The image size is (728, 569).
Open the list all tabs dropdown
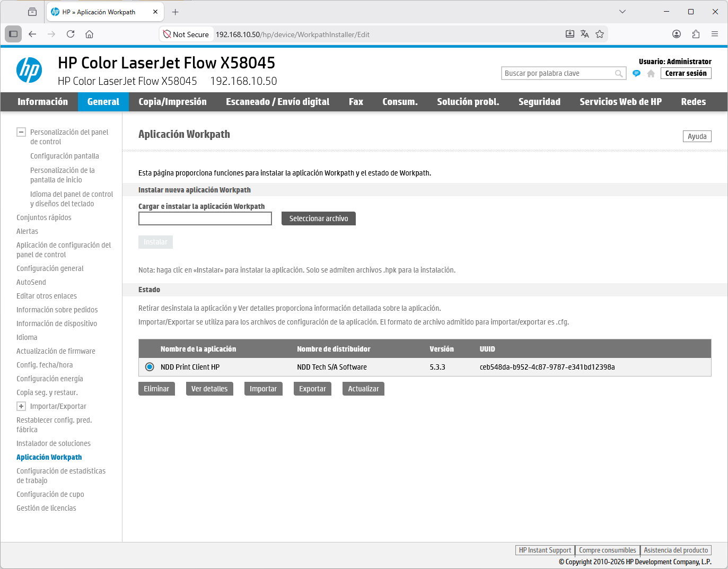[622, 12]
